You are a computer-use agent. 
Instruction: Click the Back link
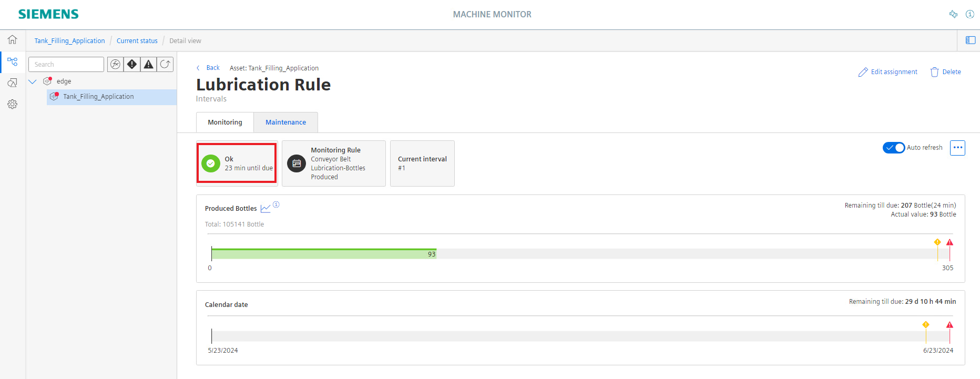pos(212,68)
